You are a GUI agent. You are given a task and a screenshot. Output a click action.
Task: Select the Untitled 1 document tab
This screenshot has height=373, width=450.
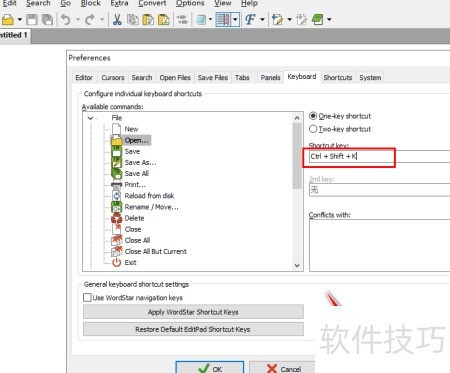pos(14,35)
